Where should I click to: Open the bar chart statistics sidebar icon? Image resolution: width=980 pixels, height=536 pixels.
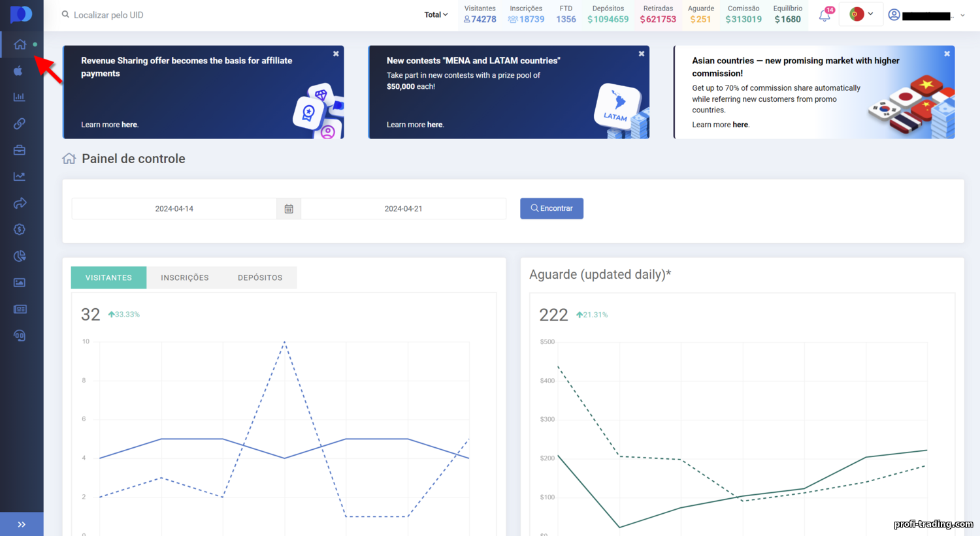click(20, 97)
